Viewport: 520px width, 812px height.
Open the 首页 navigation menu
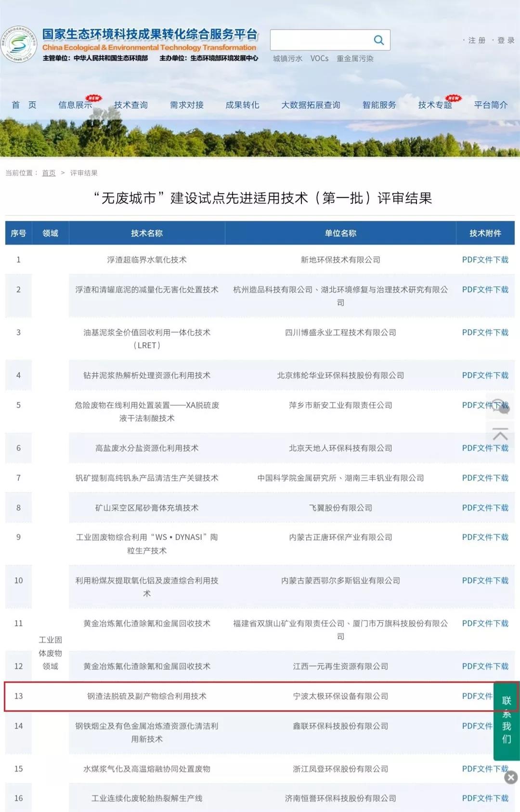pos(24,105)
